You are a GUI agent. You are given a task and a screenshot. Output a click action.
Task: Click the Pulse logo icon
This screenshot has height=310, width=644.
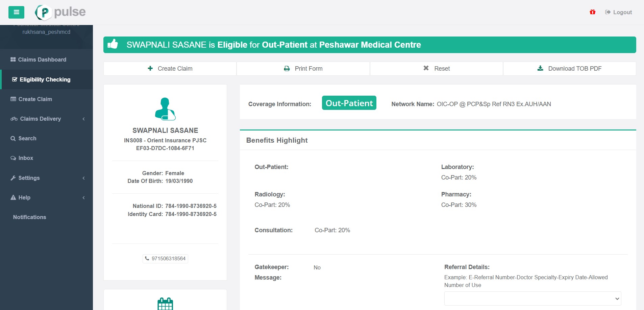coord(43,13)
